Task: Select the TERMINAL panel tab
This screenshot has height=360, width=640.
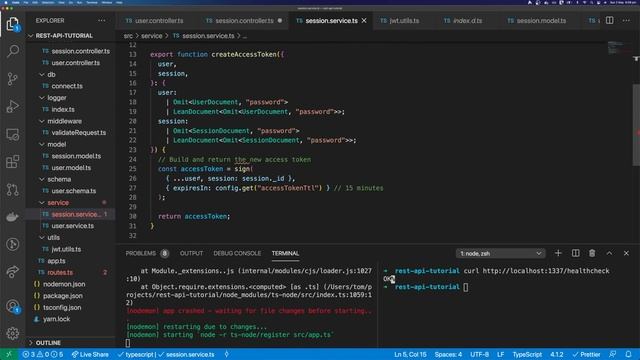Action: [x=285, y=253]
